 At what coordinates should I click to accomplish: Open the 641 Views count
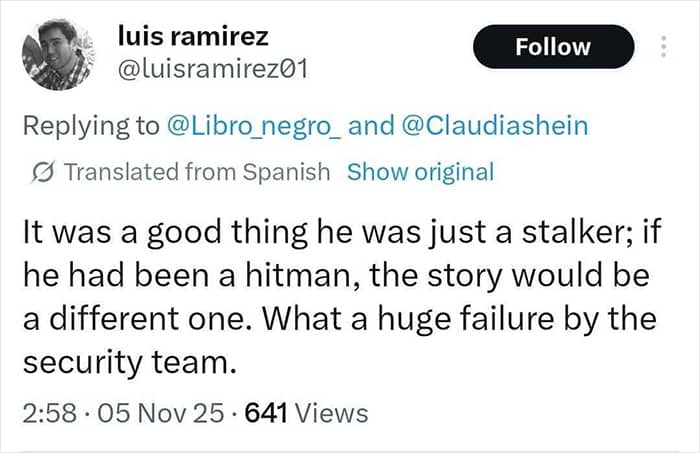[x=306, y=412]
